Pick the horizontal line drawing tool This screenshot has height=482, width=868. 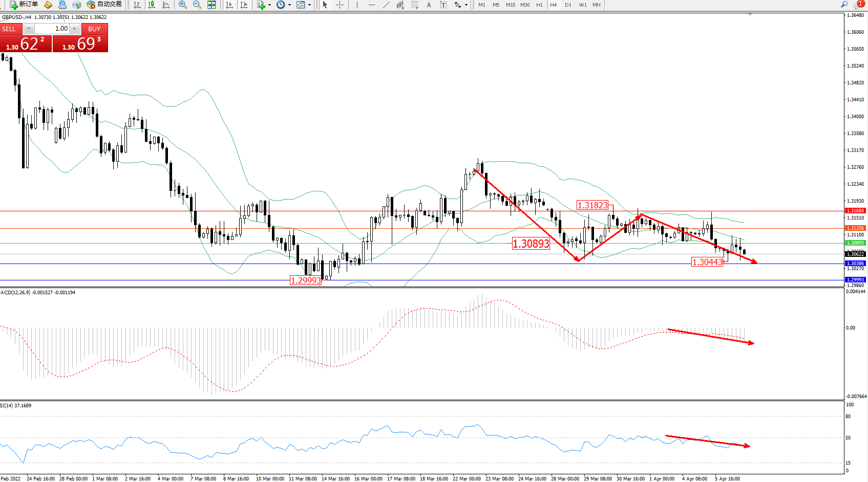click(x=371, y=5)
